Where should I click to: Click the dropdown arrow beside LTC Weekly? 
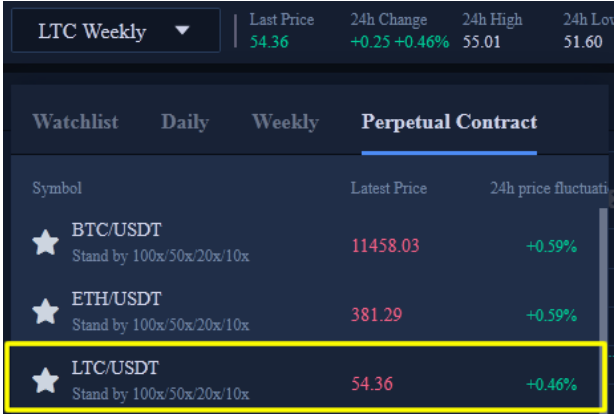(x=182, y=30)
